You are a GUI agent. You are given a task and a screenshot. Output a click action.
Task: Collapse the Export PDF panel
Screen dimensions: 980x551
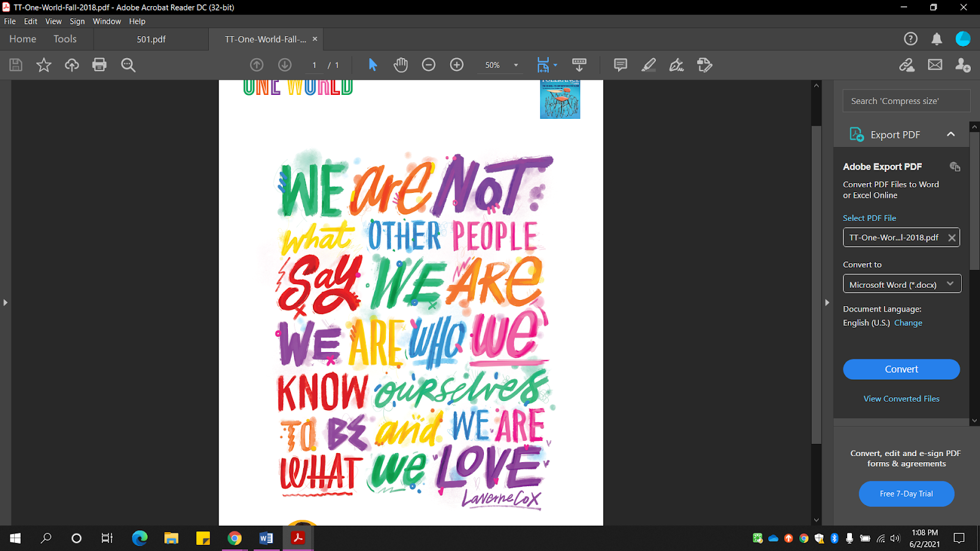point(951,135)
